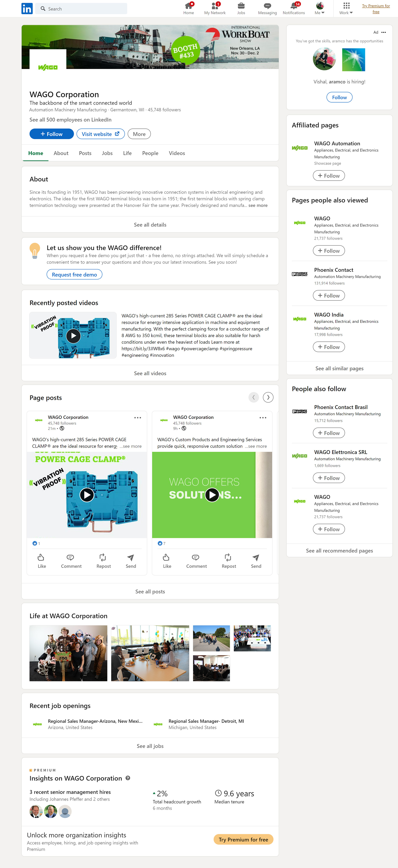398x868 pixels.
Task: Like the POWER CAGE CLAMP post
Action: pos(42,561)
